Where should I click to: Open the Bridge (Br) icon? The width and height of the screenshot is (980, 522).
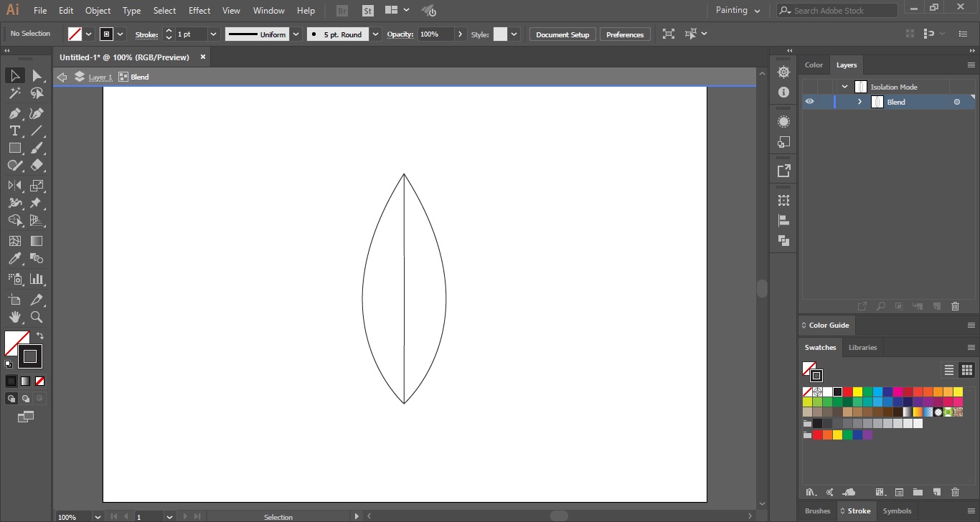(342, 11)
